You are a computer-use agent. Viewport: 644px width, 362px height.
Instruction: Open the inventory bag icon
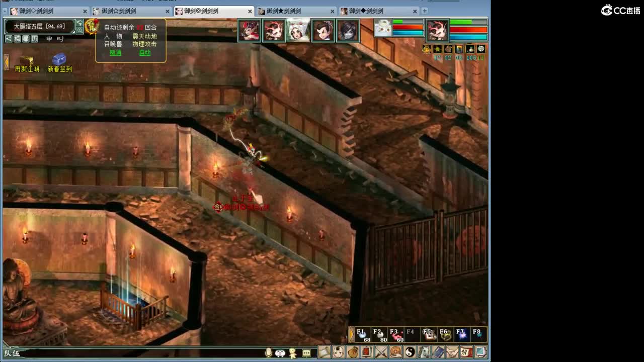pos(353,352)
